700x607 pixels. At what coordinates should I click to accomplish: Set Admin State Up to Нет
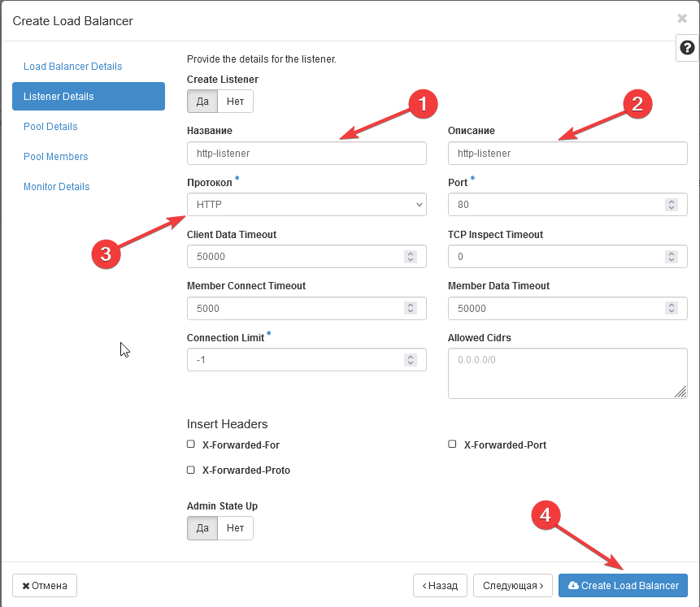[235, 528]
